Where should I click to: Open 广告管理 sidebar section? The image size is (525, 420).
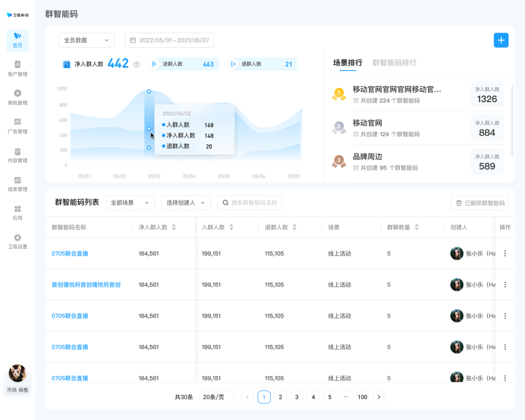tap(17, 126)
